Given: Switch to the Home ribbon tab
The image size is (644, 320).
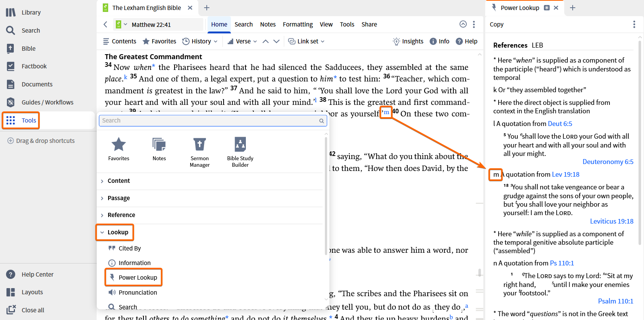Looking at the screenshot, I should point(219,24).
